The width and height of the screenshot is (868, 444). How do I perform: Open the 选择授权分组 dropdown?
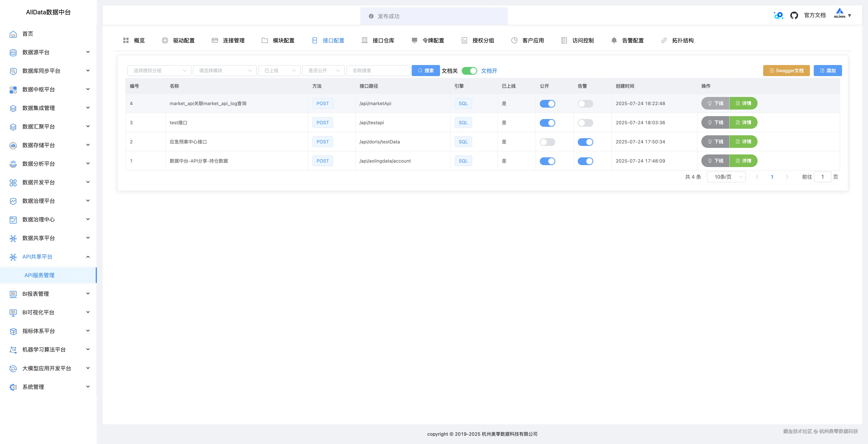click(159, 71)
